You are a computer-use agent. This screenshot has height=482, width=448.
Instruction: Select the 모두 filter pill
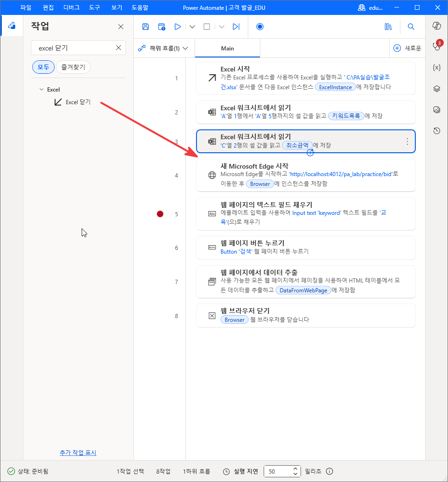pyautogui.click(x=43, y=67)
